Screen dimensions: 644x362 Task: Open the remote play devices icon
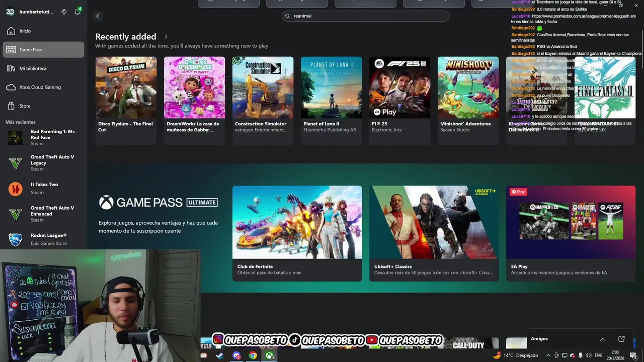pyautogui.click(x=64, y=12)
